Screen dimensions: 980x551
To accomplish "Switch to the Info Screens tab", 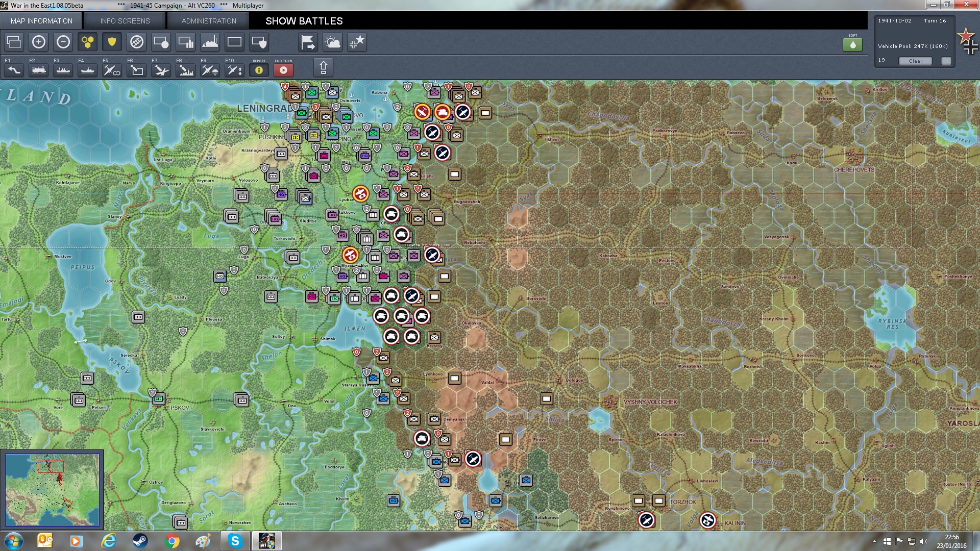I will pos(125,21).
